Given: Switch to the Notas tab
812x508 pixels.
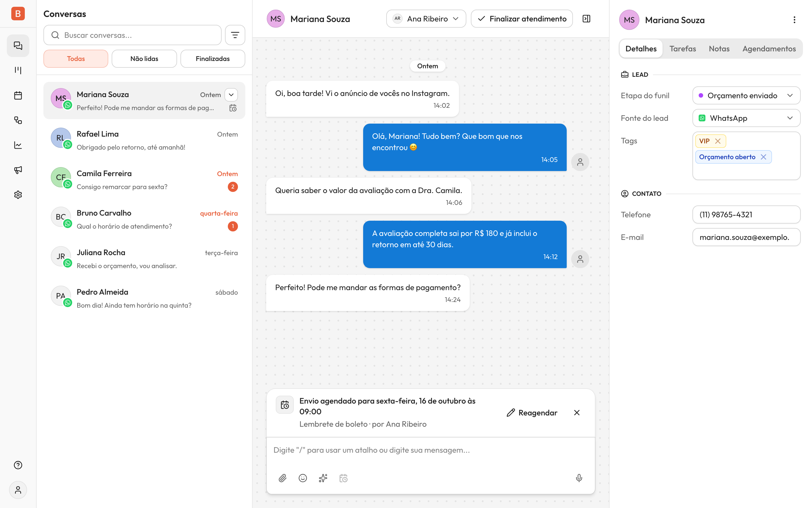Looking at the screenshot, I should tap(719, 49).
